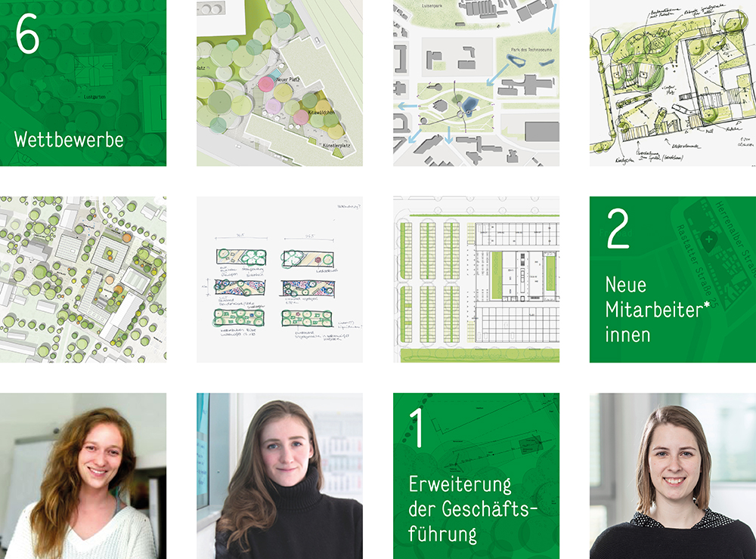Image resolution: width=756 pixels, height=559 pixels.
Task: Open portrait of woman in black turtleneck
Action: (x=280, y=476)
